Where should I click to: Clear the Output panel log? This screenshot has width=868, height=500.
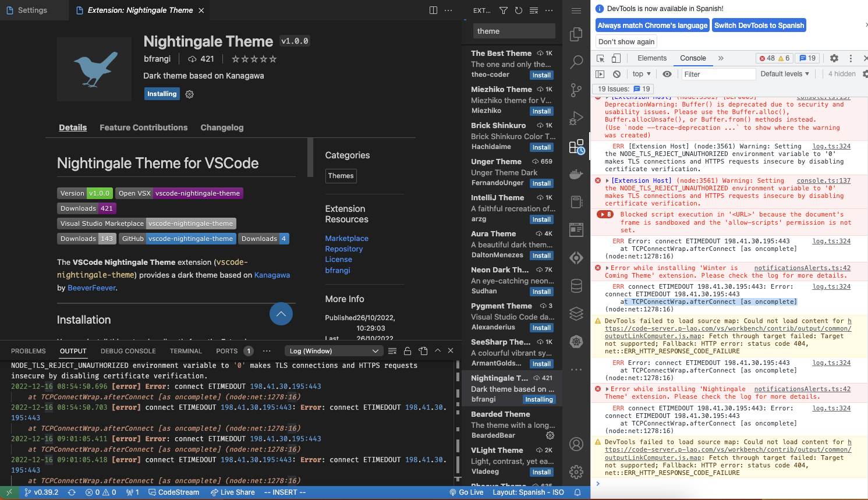[392, 351]
